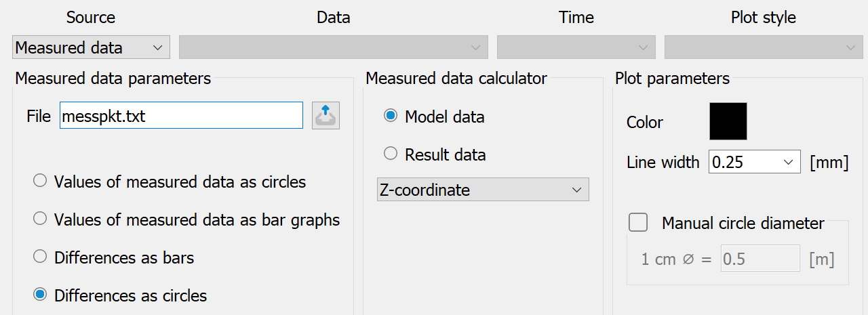Open the empty Time dropdown
This screenshot has height=315, width=868.
(x=576, y=48)
